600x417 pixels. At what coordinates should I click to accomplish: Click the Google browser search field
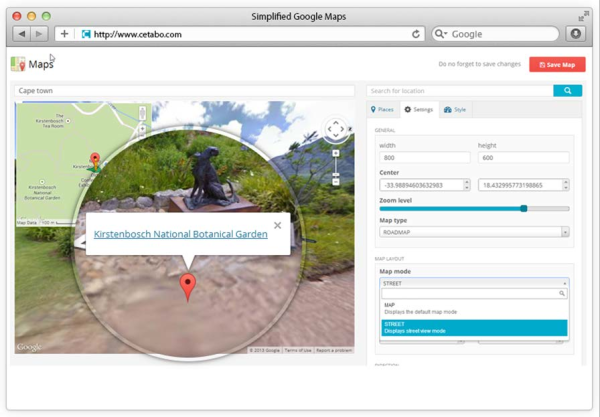pos(496,34)
